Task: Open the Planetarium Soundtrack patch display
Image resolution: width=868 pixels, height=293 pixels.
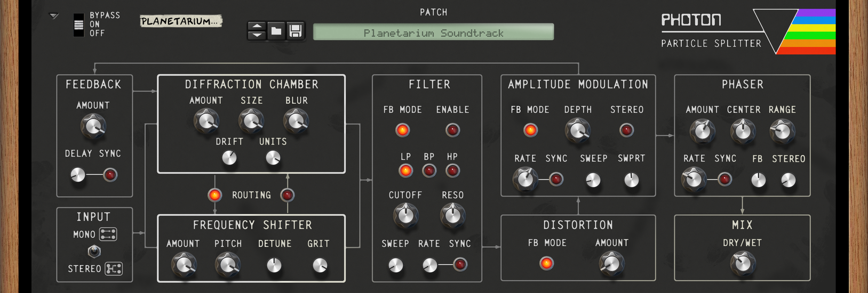Action: [x=433, y=32]
